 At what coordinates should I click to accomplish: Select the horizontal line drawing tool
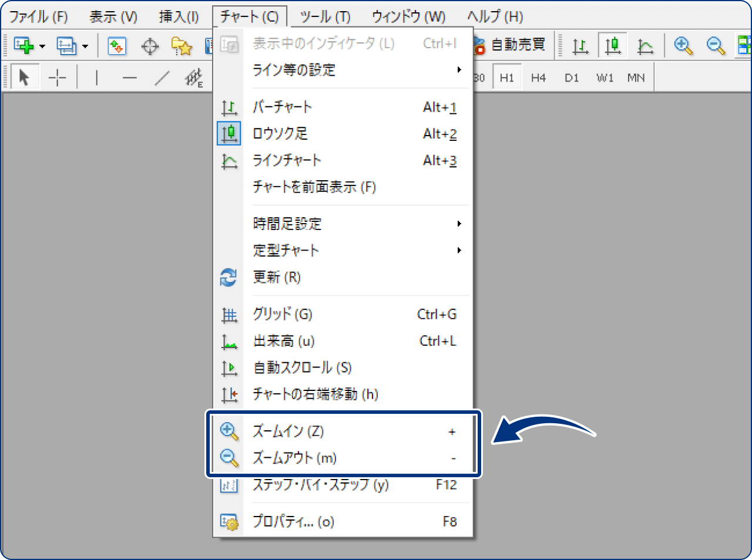[x=130, y=77]
